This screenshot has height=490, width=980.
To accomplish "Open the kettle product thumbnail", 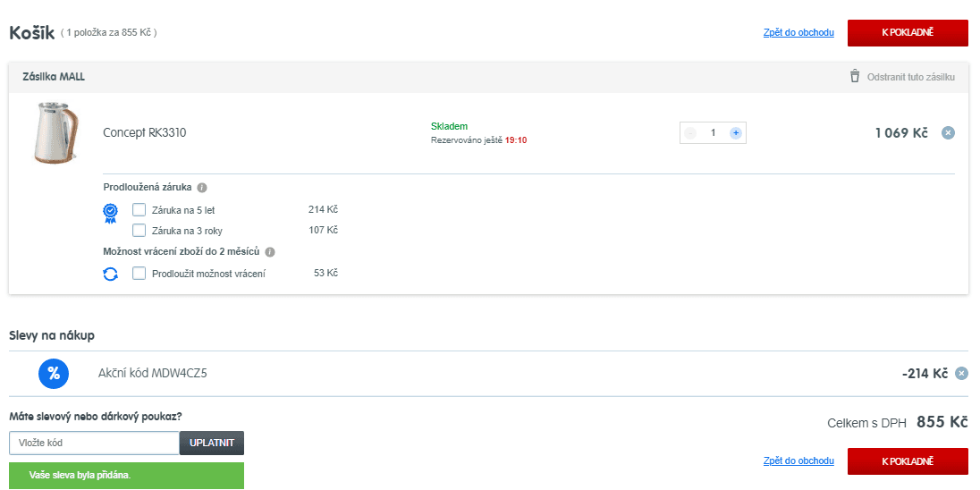I will coord(56,132).
